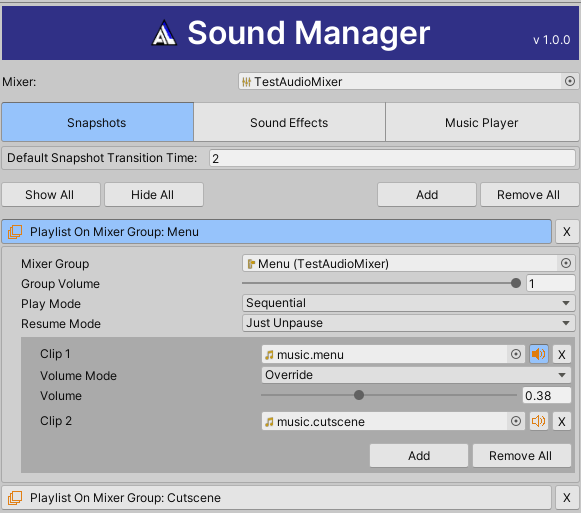Open the Resume Mode Just Unpause dropdown
This screenshot has height=513, width=581.
tap(409, 323)
